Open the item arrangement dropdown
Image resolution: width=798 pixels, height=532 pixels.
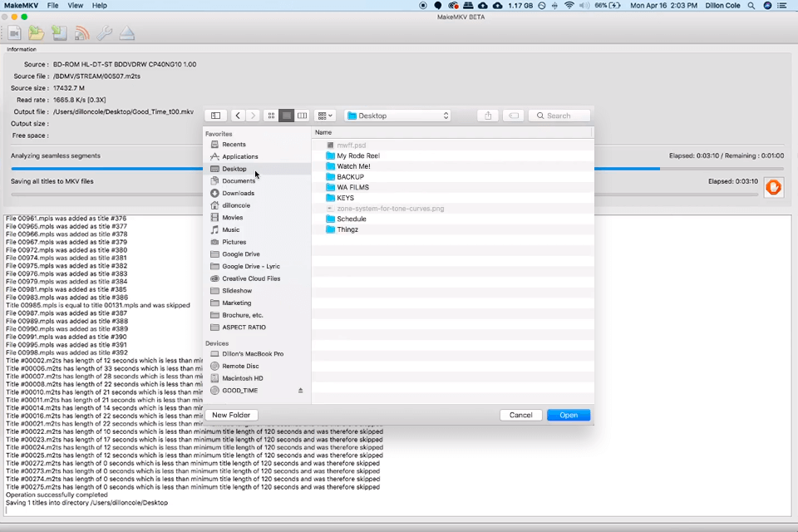(323, 116)
